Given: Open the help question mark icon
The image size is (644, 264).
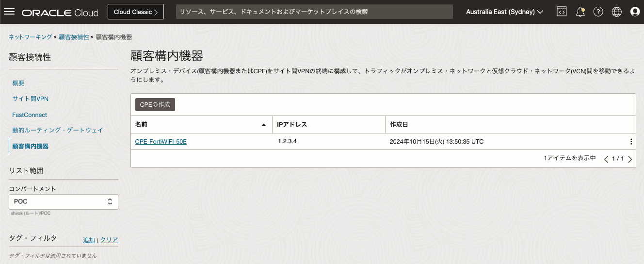Looking at the screenshot, I should coord(598,12).
